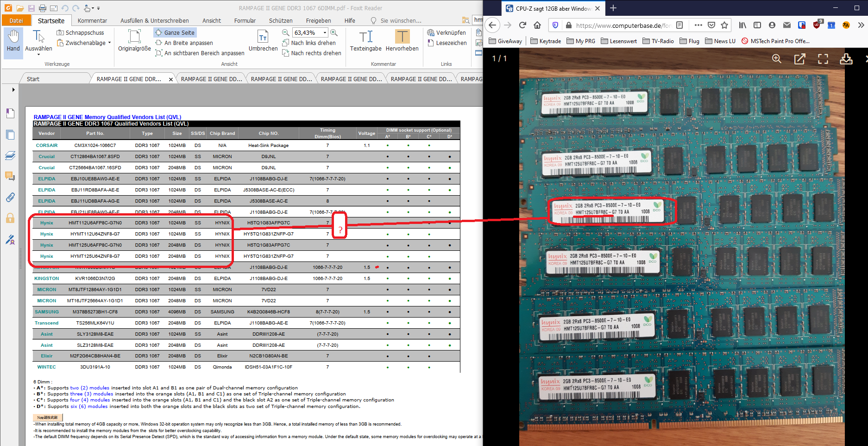Open the Lesenswert bookmarks folder
Viewport: 868px width, 446px height.
[x=619, y=41]
